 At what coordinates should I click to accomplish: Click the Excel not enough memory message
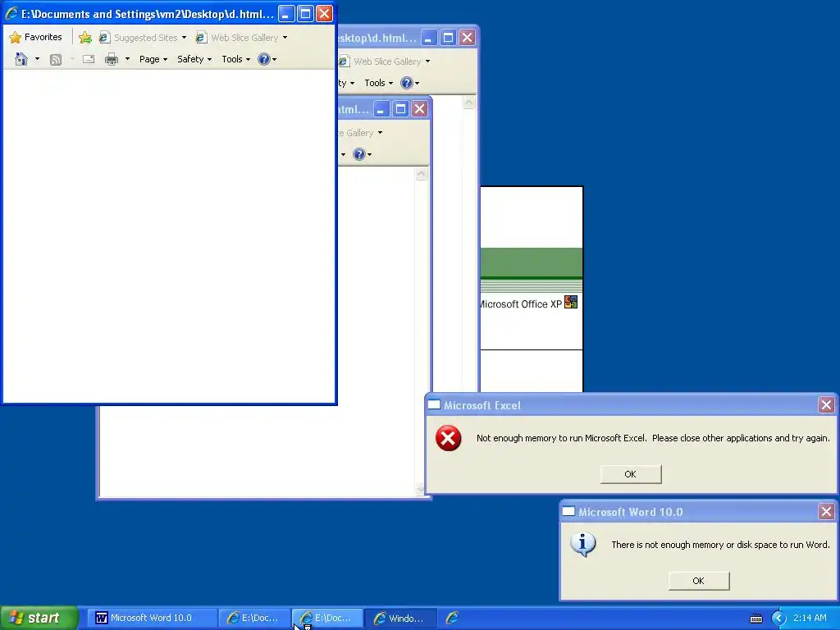click(653, 438)
